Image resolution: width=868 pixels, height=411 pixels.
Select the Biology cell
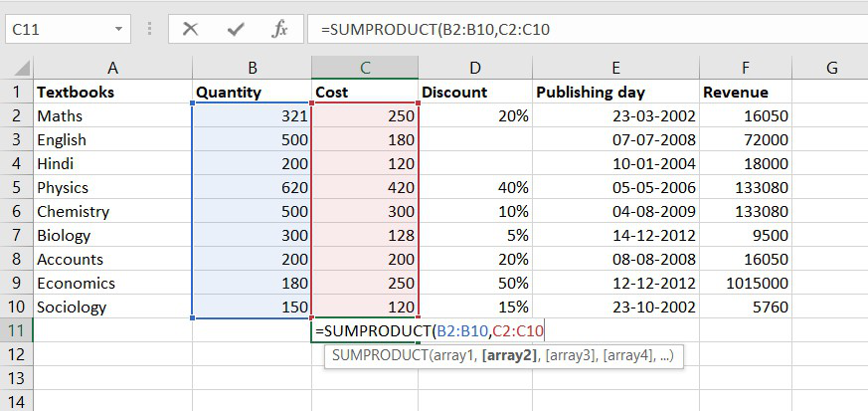pos(113,235)
